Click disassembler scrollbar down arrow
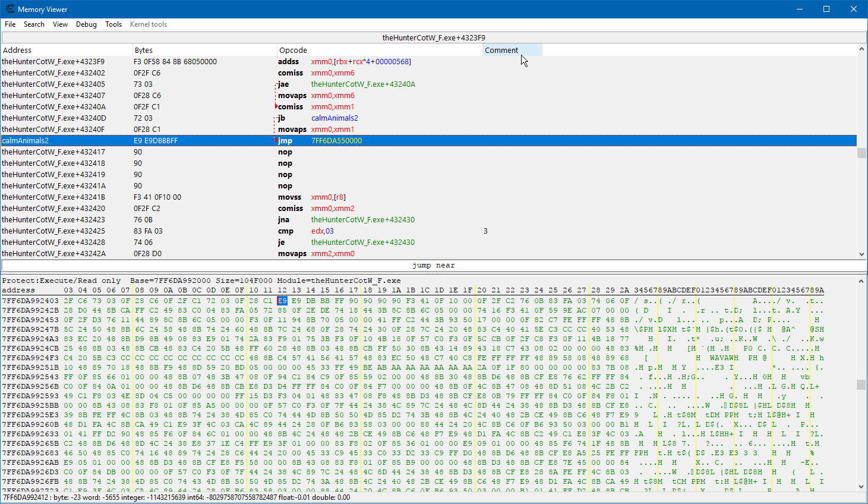This screenshot has height=504, width=868. [x=861, y=254]
